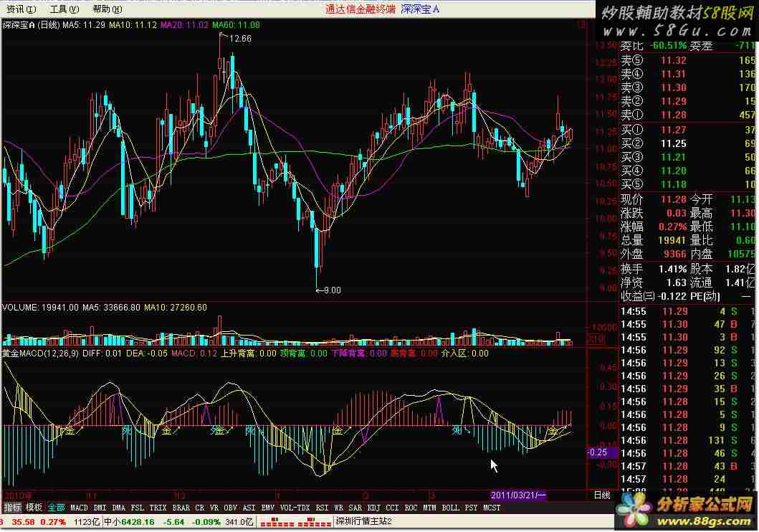The image size is (759, 532).
Task: Click the MA5: 11.29 label
Action: pos(84,24)
